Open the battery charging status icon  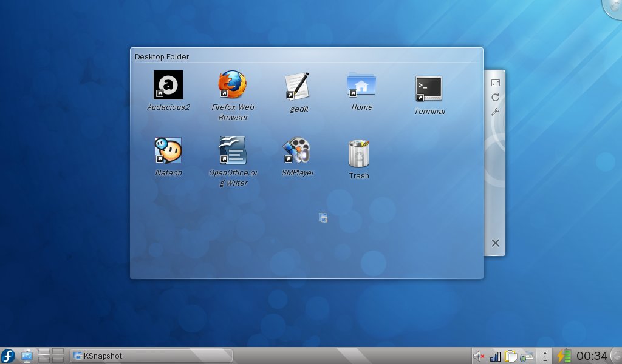(x=564, y=356)
